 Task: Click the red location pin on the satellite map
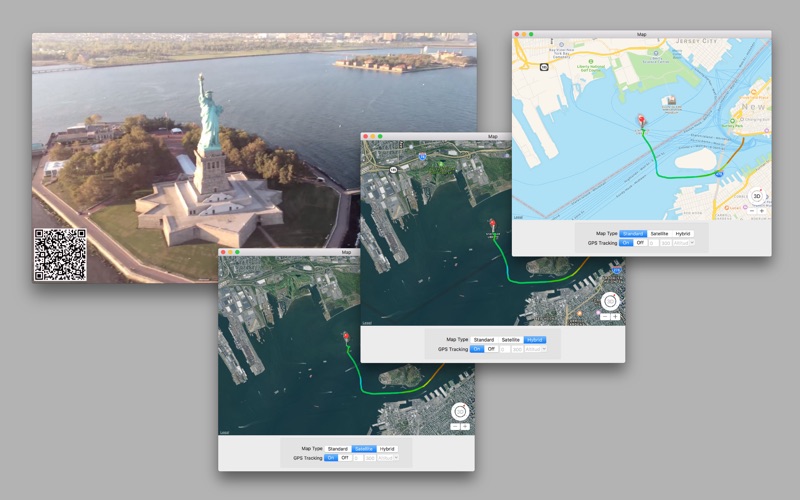346,336
